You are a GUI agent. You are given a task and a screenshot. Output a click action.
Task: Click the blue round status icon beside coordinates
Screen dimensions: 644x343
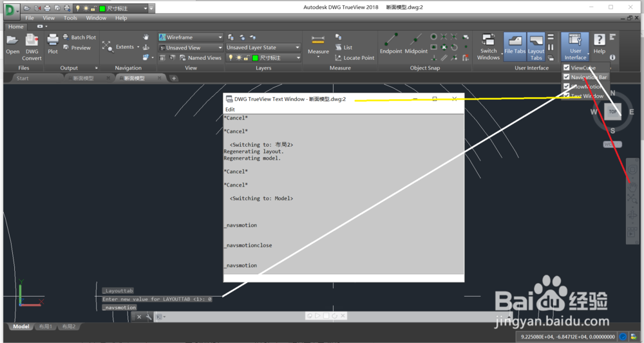click(623, 337)
